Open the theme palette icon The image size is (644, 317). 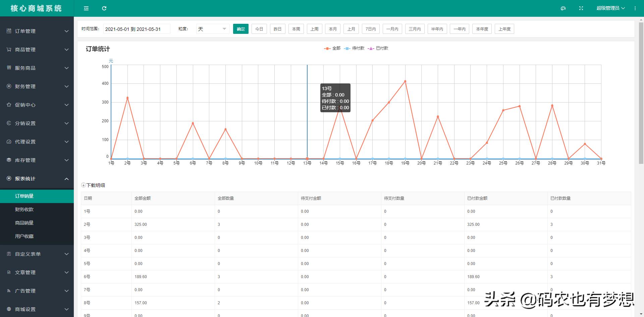[x=563, y=8]
